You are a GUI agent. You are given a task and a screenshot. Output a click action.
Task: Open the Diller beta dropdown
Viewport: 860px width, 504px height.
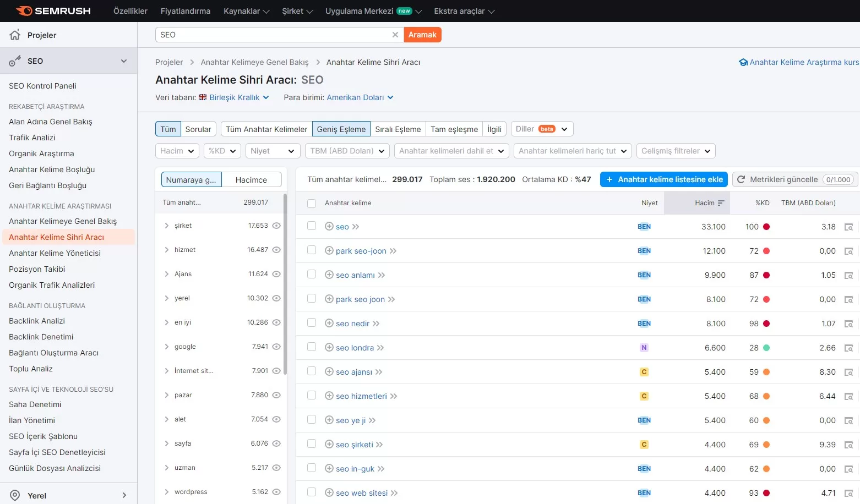[x=542, y=129]
